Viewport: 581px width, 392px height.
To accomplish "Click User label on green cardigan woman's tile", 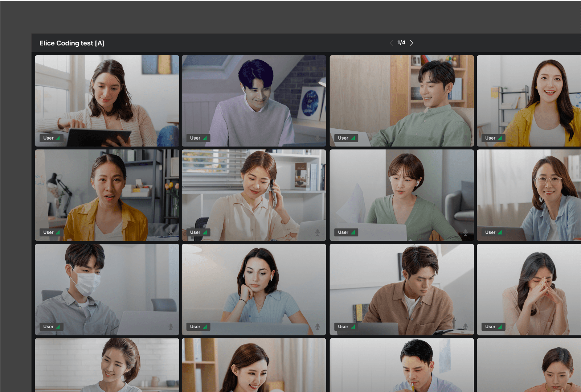I will tap(343, 232).
